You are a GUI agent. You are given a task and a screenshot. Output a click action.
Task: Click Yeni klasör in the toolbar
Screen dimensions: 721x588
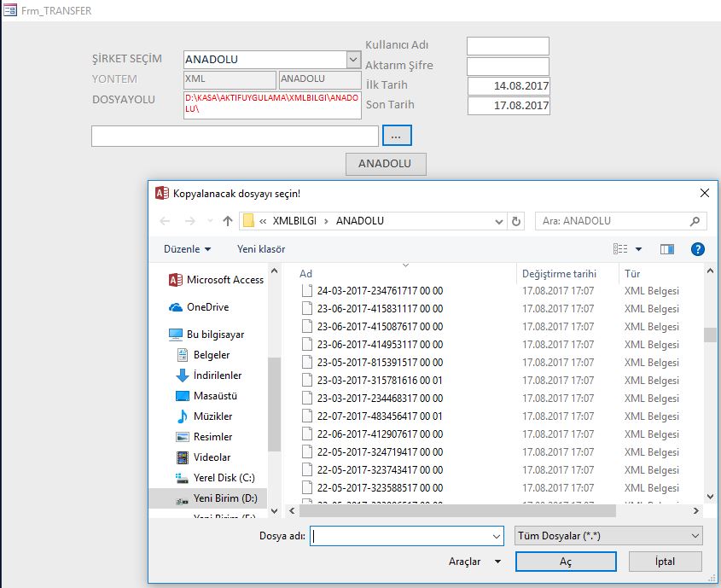click(261, 249)
